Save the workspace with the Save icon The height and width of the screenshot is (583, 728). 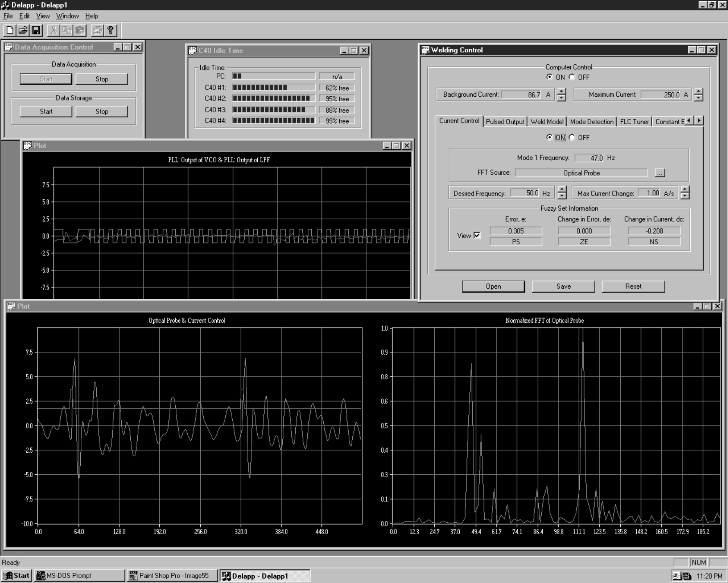coord(36,30)
